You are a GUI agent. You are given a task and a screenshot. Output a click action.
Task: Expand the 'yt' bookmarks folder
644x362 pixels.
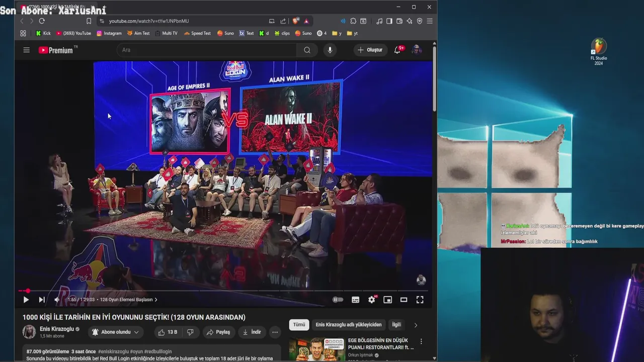[352, 33]
